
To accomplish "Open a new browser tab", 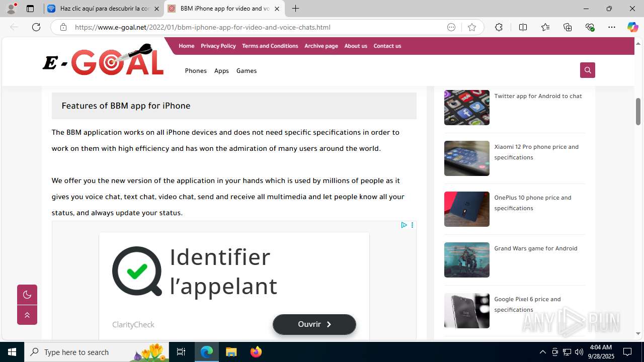I will point(296,9).
